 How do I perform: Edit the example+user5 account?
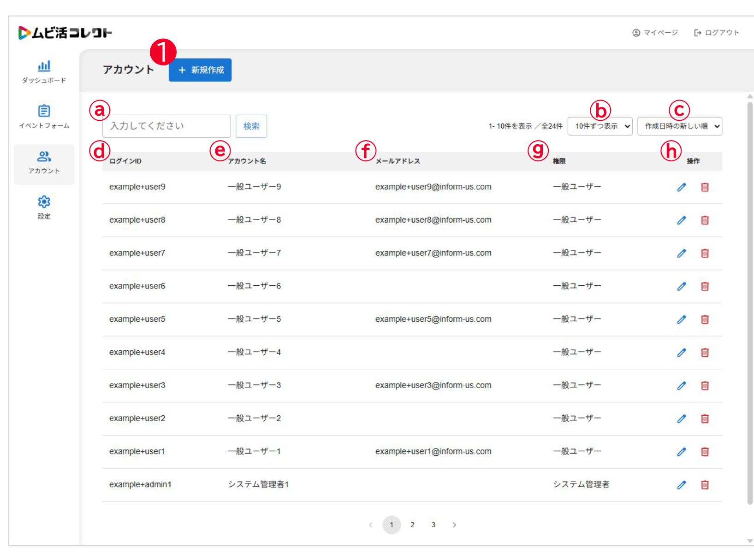pyautogui.click(x=681, y=319)
